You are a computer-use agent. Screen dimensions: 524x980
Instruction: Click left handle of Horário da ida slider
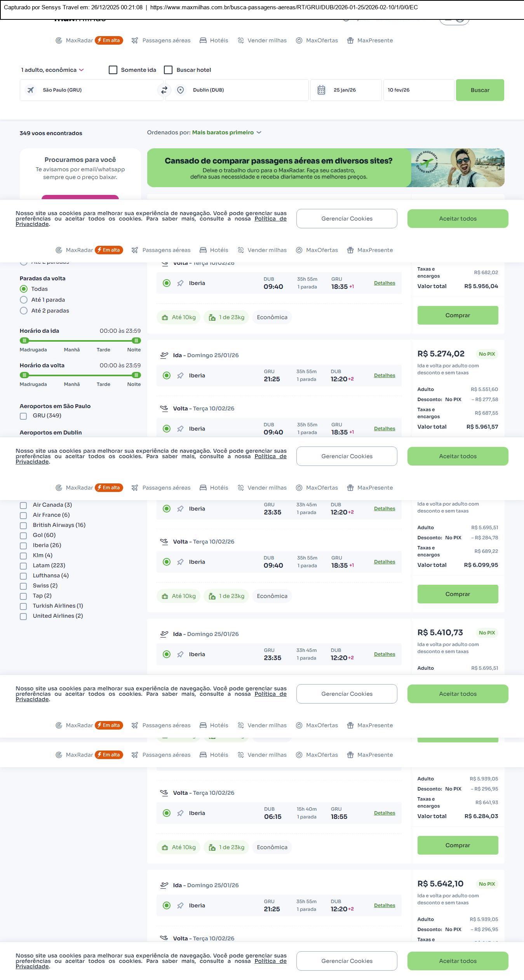(x=24, y=341)
